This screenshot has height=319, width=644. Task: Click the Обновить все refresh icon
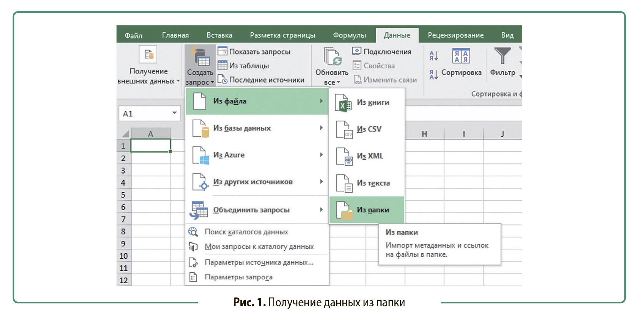tap(332, 57)
